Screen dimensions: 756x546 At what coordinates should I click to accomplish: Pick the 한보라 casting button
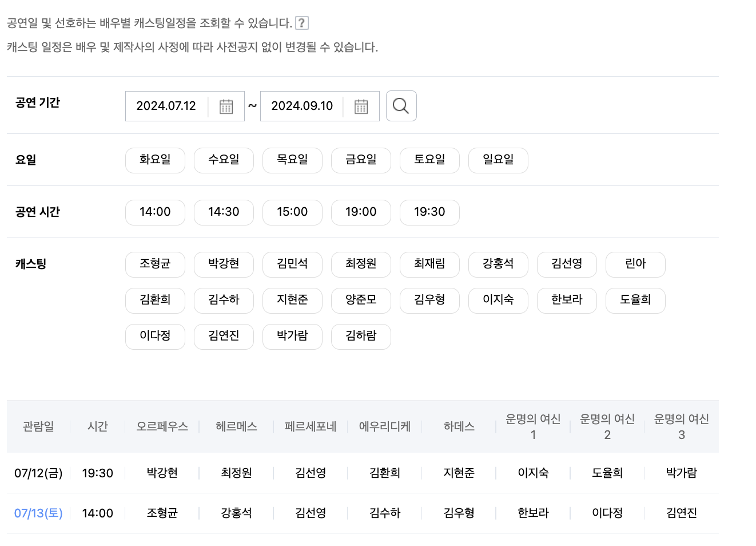pyautogui.click(x=567, y=300)
